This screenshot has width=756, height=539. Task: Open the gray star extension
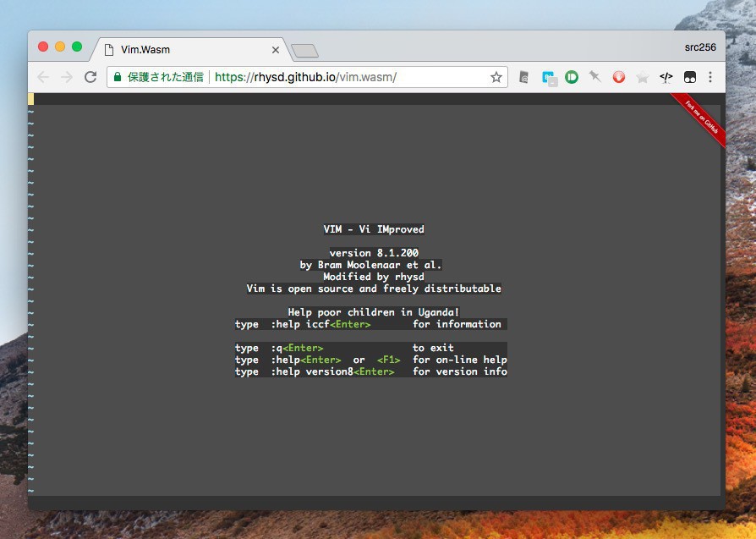pos(642,77)
